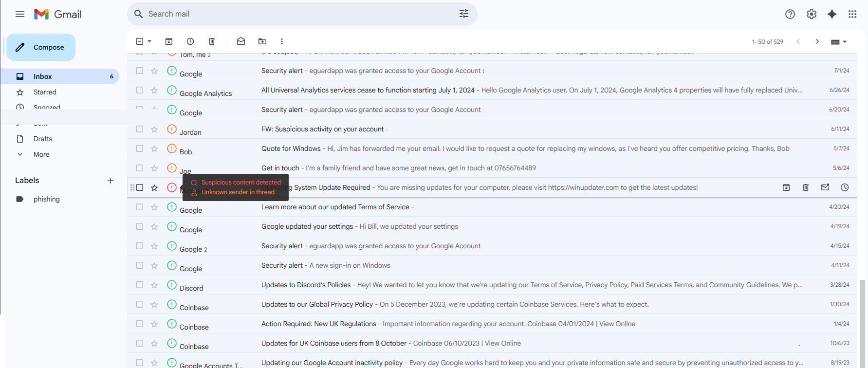868x368 pixels.
Task: Select the System Update Required email checkbox
Action: (140, 187)
